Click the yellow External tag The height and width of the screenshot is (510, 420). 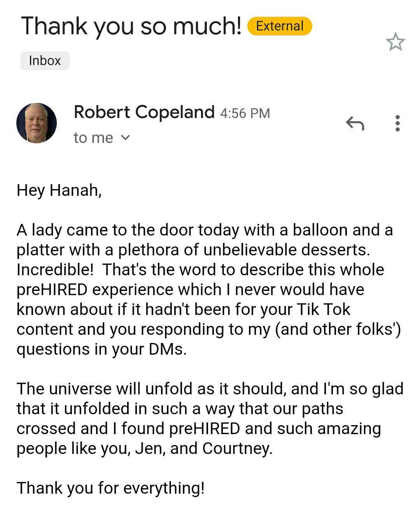click(x=279, y=26)
